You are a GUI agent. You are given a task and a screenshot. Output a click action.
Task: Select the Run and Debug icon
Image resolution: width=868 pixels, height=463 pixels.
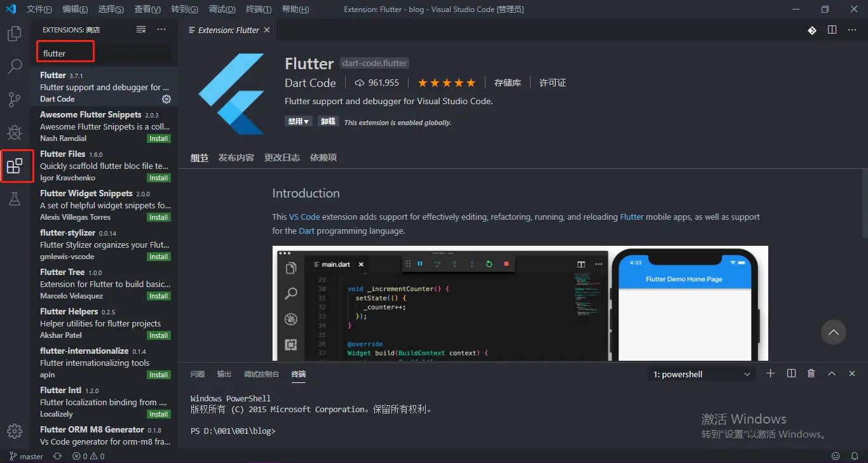pos(15,132)
